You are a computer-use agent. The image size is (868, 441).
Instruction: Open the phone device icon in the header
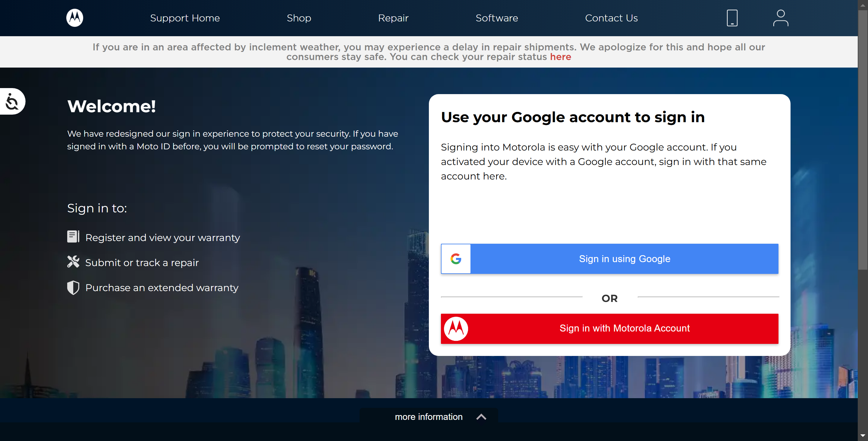[x=732, y=18]
